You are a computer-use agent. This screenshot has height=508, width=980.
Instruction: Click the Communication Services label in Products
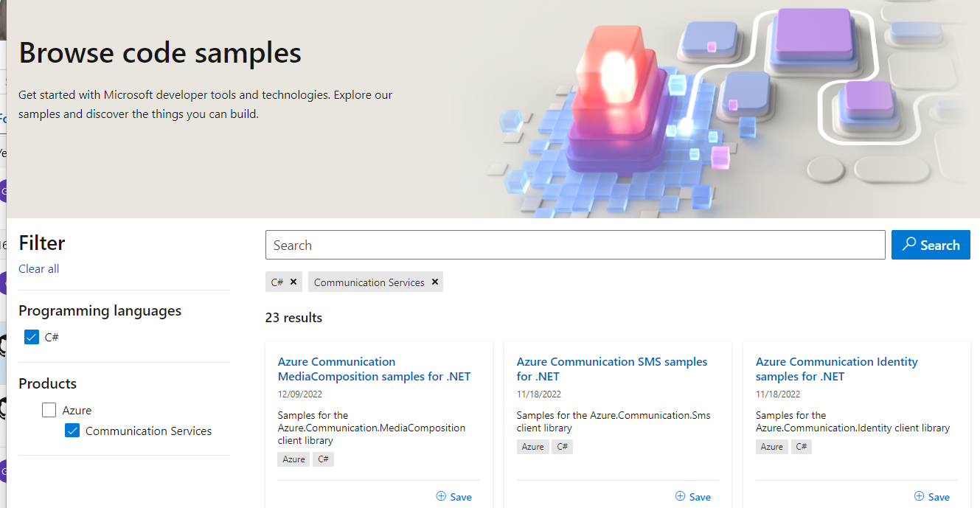pos(148,431)
